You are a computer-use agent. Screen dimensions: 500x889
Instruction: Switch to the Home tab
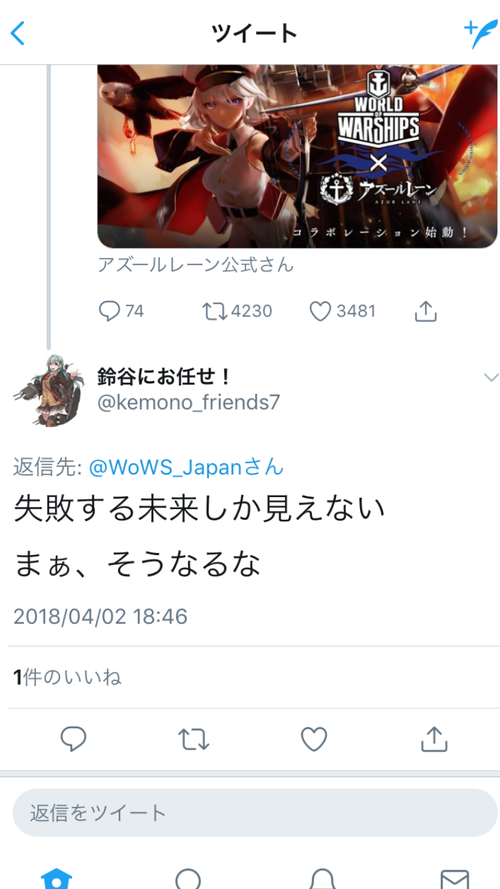pyautogui.click(x=57, y=878)
